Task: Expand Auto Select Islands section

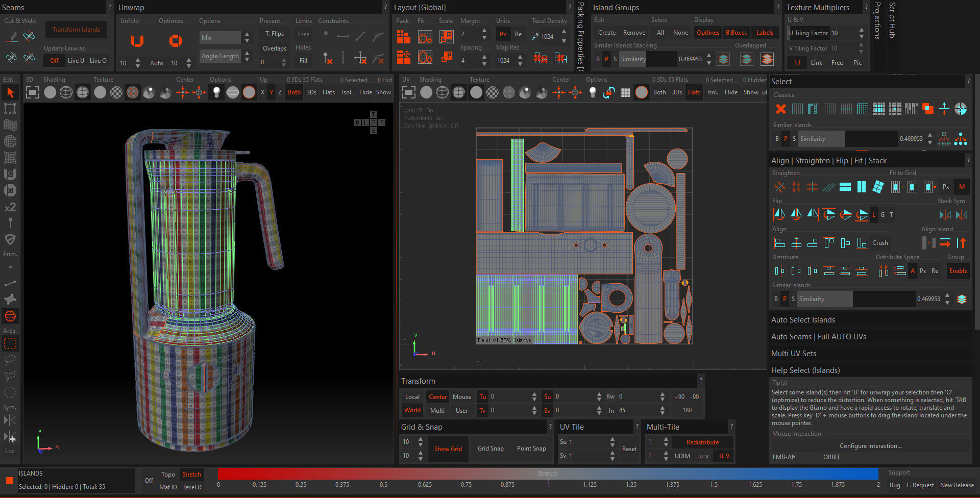Action: (870, 320)
